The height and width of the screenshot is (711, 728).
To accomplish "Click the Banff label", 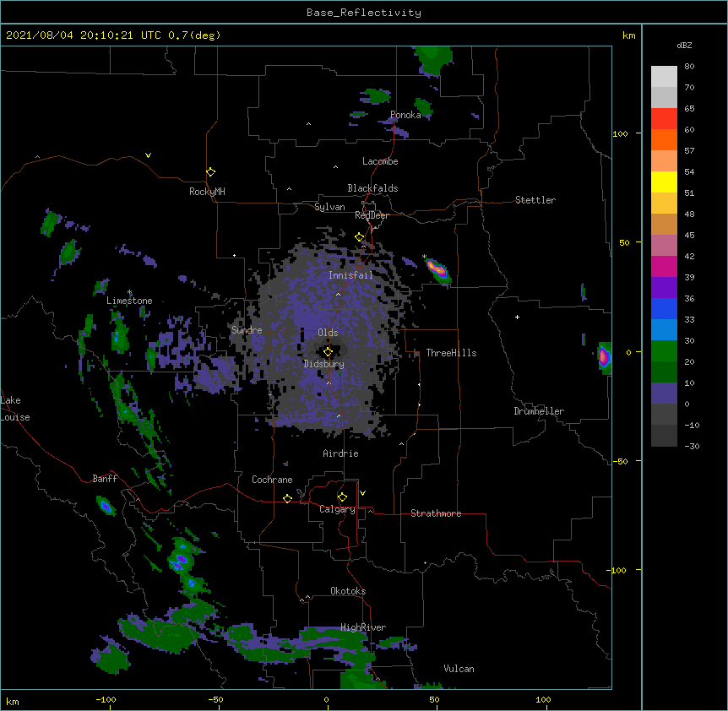I will click(x=105, y=479).
